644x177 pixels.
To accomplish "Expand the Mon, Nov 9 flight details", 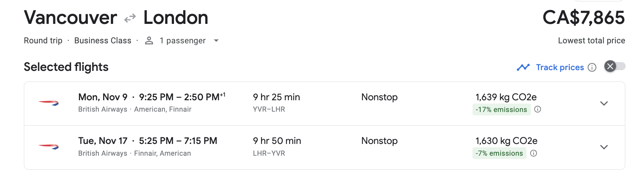I will (604, 103).
